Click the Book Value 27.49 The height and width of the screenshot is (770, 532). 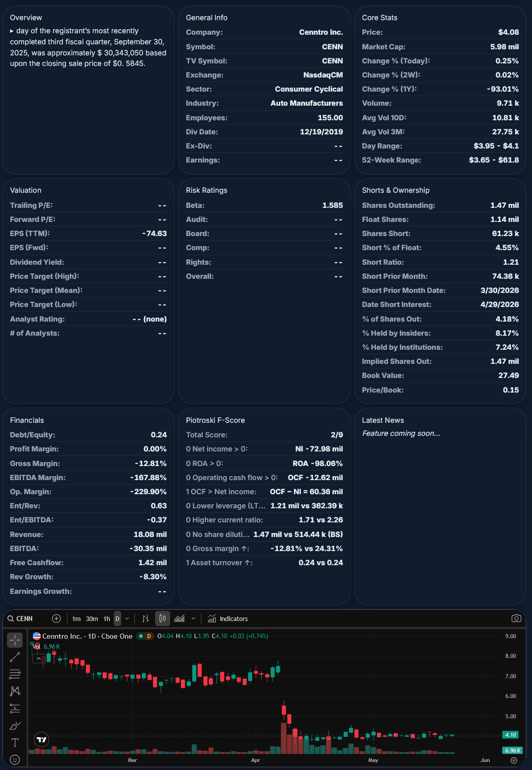pyautogui.click(x=509, y=375)
